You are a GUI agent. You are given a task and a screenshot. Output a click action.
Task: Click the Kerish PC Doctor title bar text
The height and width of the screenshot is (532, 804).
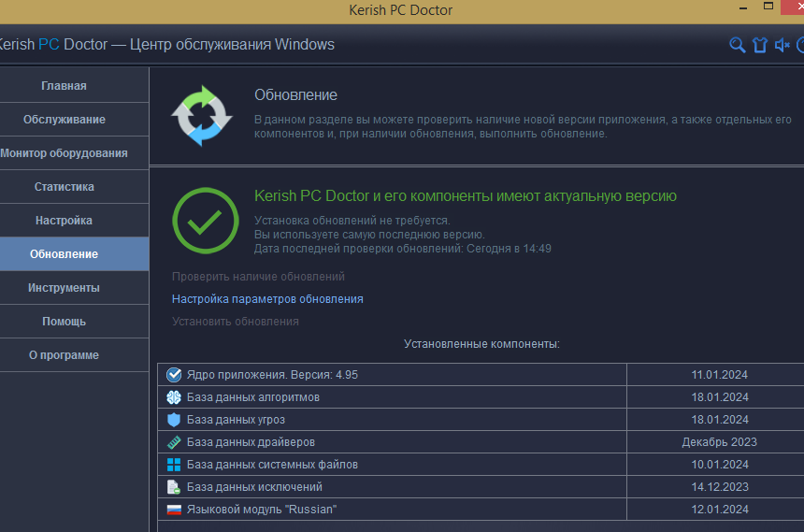click(400, 10)
